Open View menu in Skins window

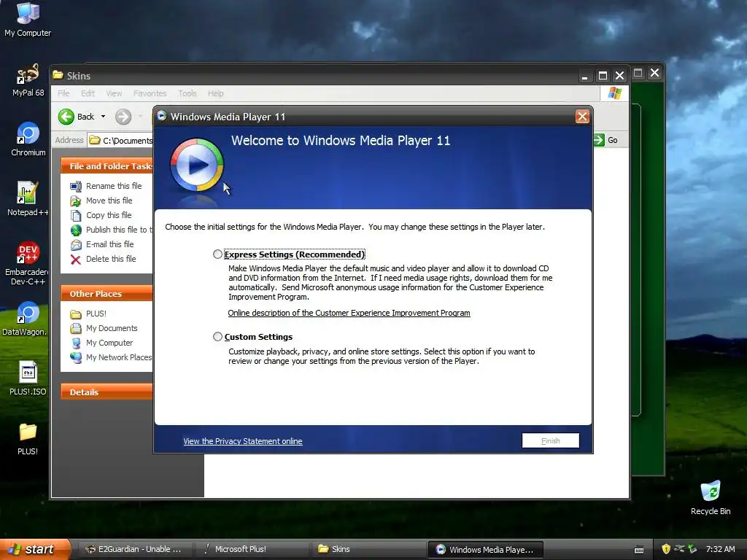(114, 93)
